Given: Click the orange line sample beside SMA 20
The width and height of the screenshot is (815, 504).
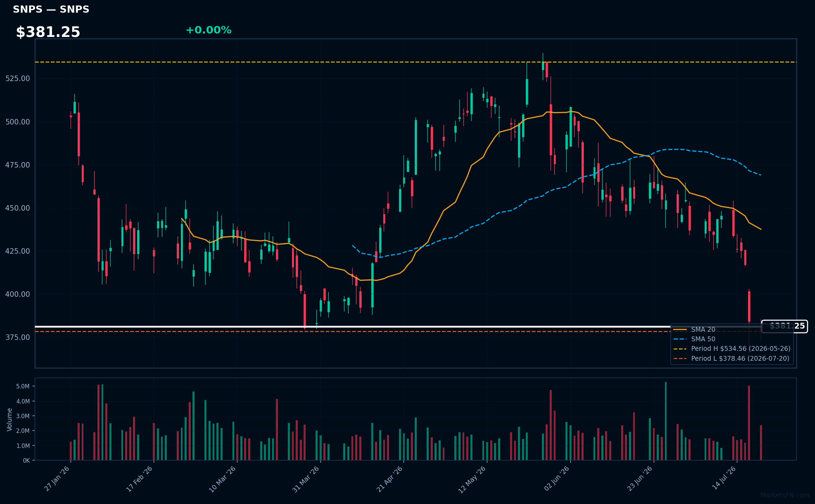Looking at the screenshot, I should pyautogui.click(x=680, y=330).
